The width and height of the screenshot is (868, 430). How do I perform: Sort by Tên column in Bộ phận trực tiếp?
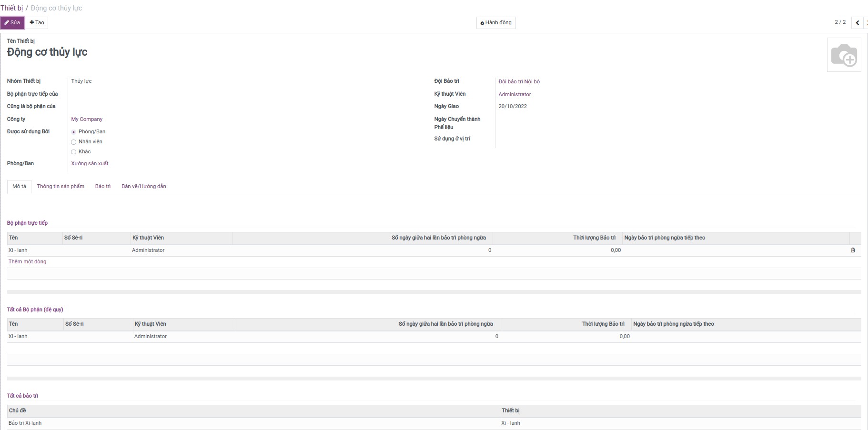coord(13,238)
